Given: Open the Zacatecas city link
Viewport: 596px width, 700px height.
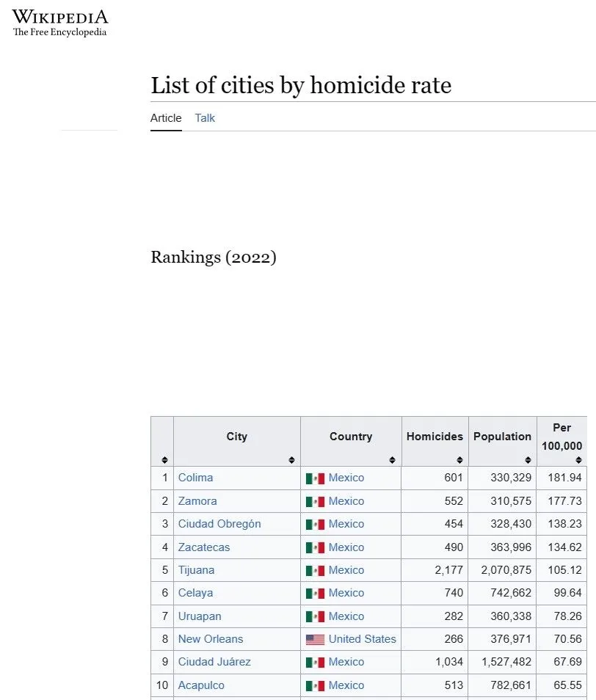Looking at the screenshot, I should (x=204, y=547).
